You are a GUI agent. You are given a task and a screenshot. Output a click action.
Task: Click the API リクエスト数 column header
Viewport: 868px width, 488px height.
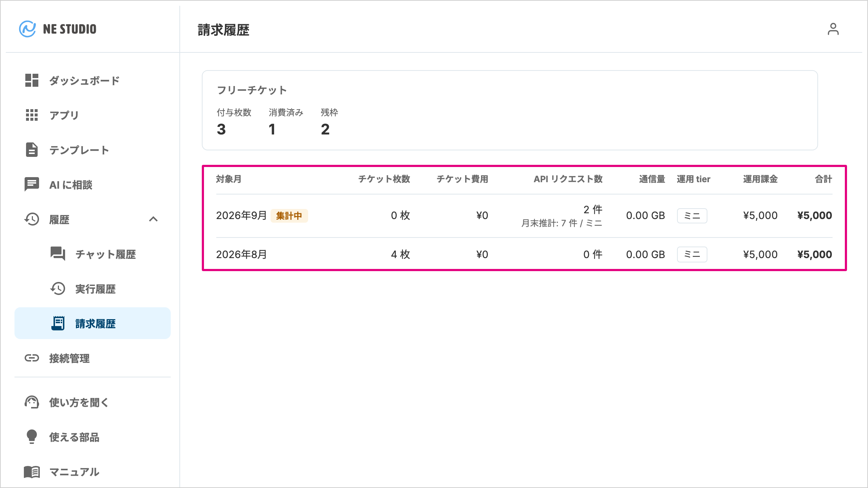[568, 179]
